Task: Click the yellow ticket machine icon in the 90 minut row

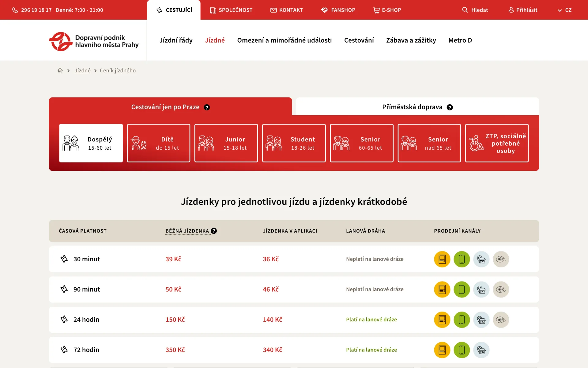Action: (x=442, y=289)
